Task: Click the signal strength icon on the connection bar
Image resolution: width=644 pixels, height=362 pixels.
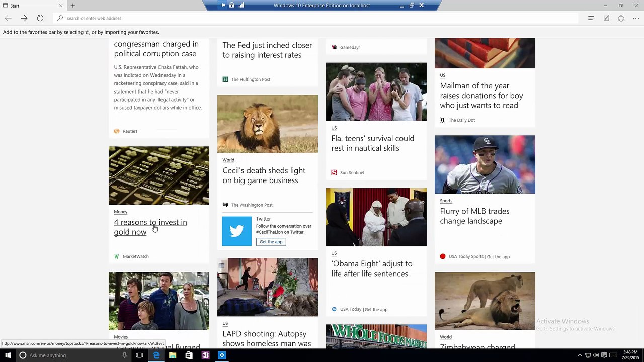Action: (x=242, y=5)
